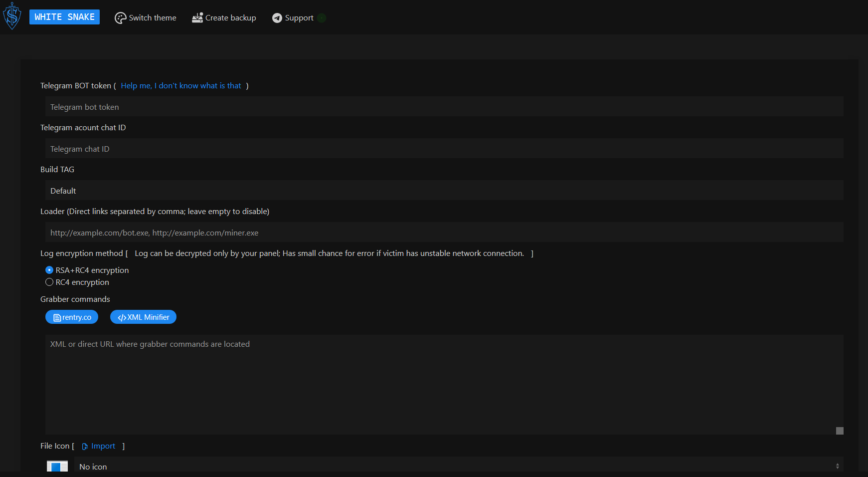
Task: Click the Build TAG field containing Default
Action: pos(444,191)
